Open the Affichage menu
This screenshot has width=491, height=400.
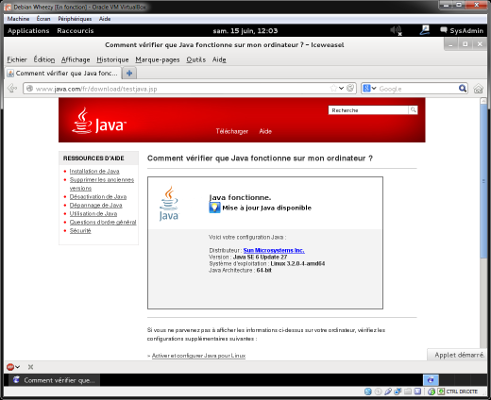[76, 60]
